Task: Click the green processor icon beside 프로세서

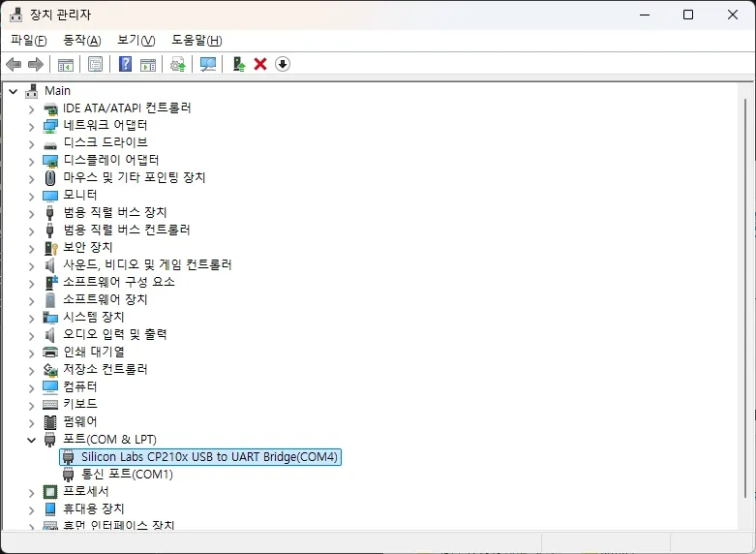Action: (x=50, y=492)
